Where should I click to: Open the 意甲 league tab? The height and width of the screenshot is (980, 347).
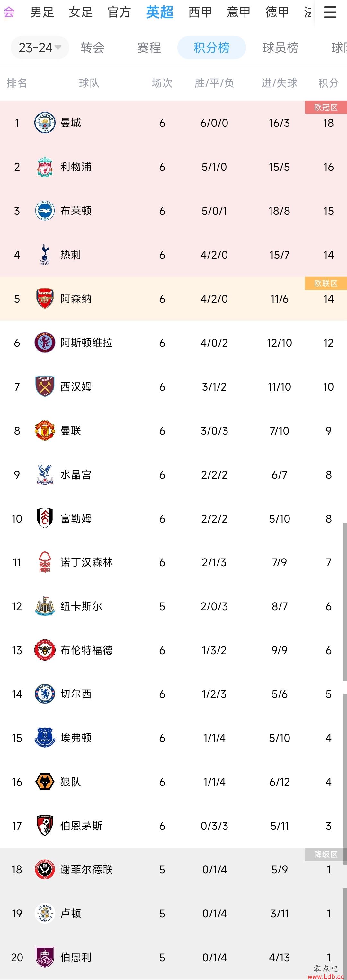(x=238, y=12)
